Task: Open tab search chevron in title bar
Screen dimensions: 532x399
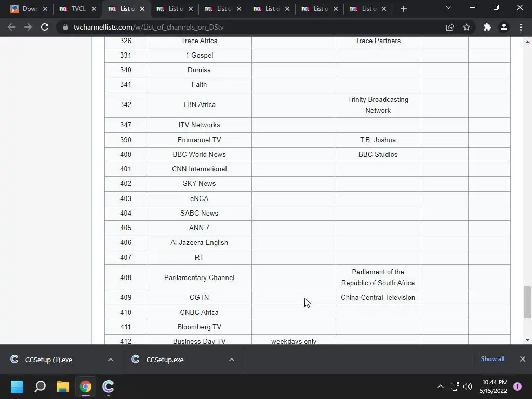Action: click(448, 7)
